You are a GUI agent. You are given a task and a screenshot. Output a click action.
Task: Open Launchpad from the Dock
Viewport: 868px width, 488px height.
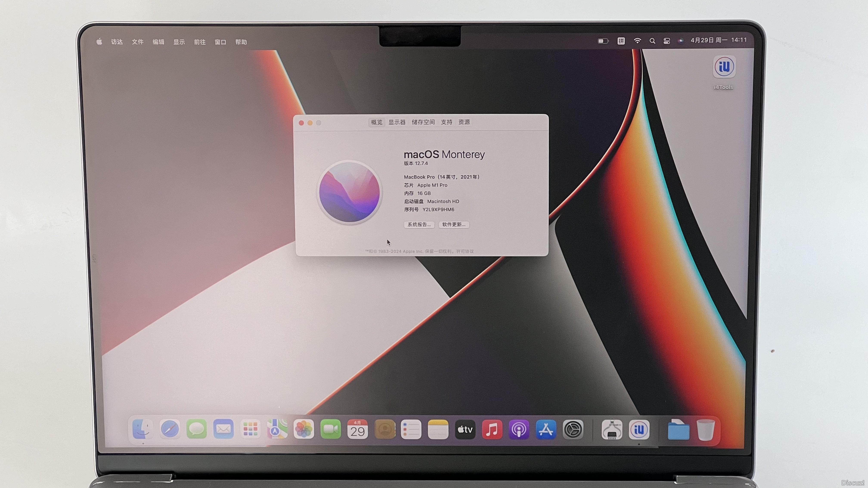(250, 429)
